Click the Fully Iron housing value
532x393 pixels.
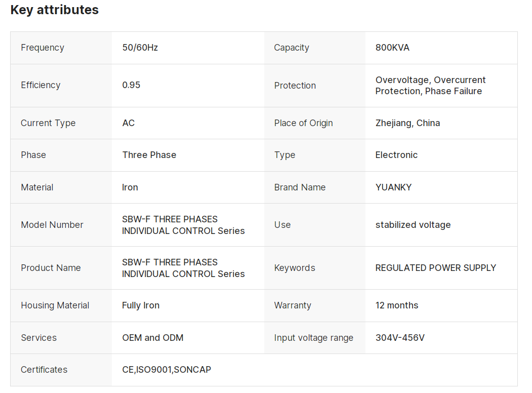coord(141,305)
